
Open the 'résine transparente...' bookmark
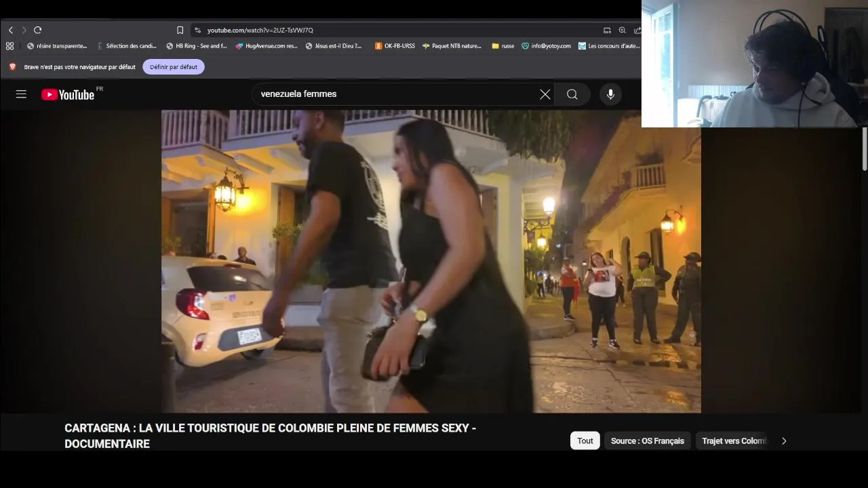click(x=57, y=46)
